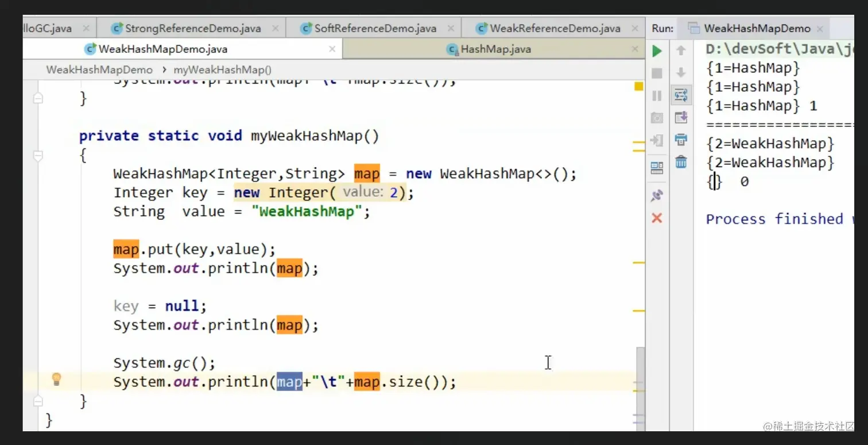Switch to StrongReferenceDemo.java tab
The image size is (868, 445).
point(193,28)
